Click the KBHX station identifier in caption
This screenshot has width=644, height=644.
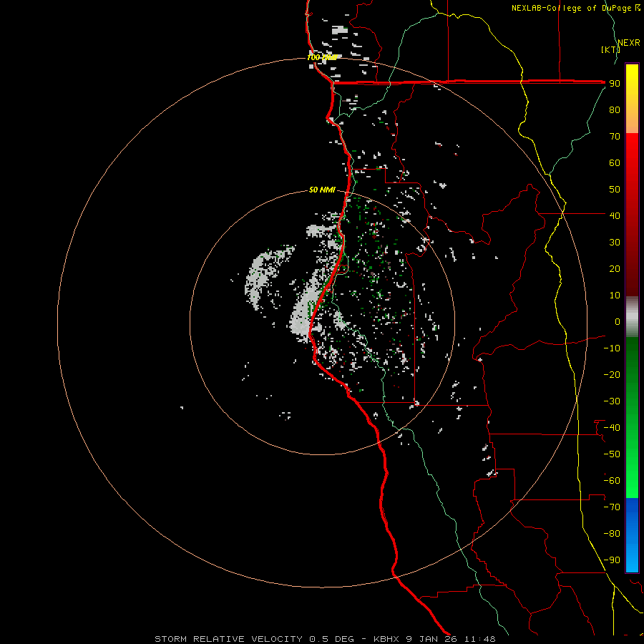coord(387,639)
